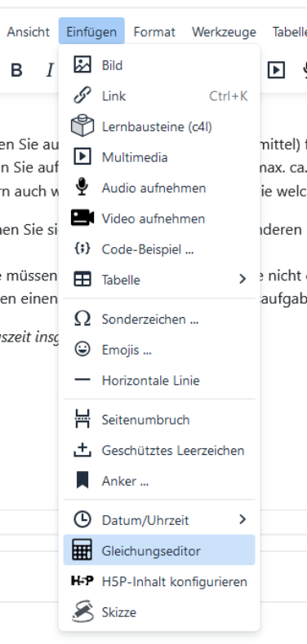Screen dimensions: 307x644
Task: Insert Seitenumbruch
Action: pyautogui.click(x=159, y=419)
